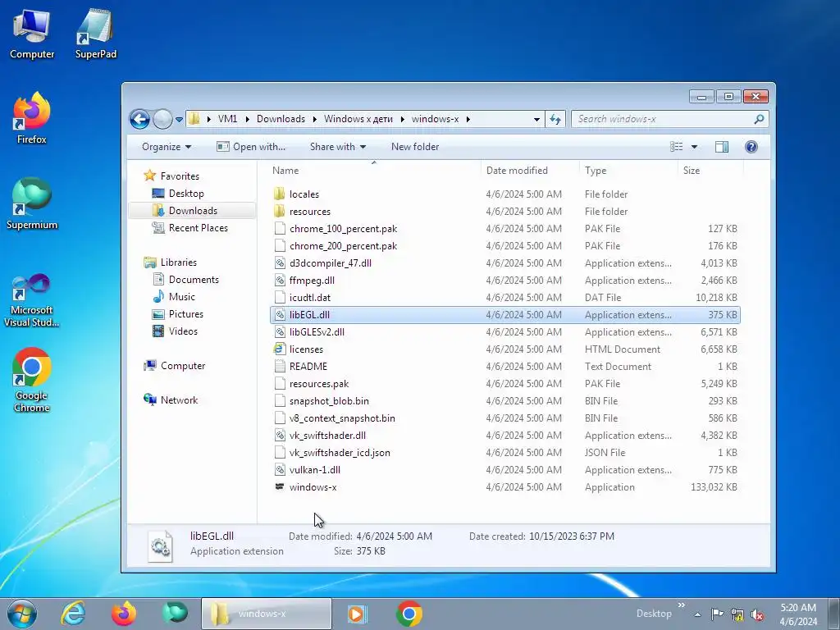Screen dimensions: 840x630
Task: Click the Forward navigation arrow in Explorer
Action: (x=163, y=119)
